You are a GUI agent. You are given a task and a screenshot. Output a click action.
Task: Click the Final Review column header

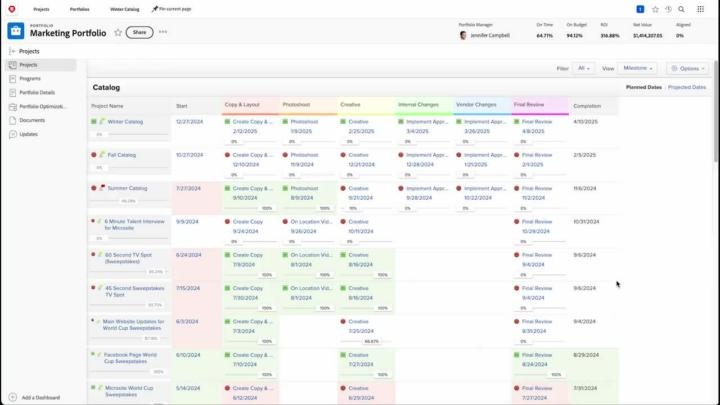coord(540,106)
